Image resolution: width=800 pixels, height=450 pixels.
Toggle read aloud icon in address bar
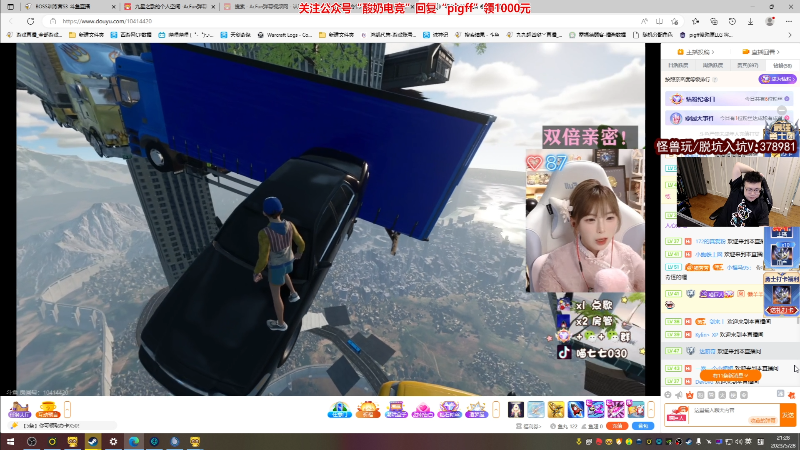click(x=644, y=21)
